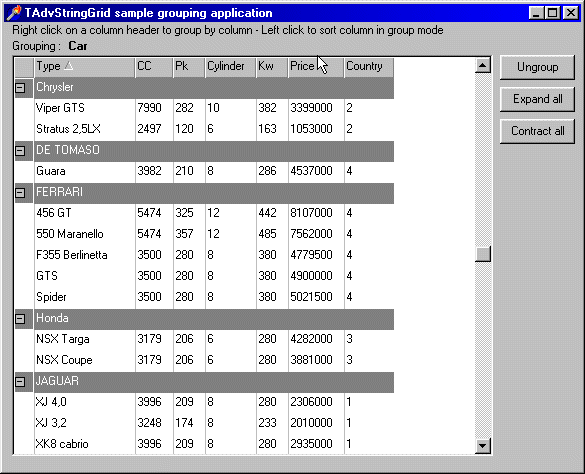The image size is (585, 474).
Task: Click the Ungroup button
Action: pos(537,67)
